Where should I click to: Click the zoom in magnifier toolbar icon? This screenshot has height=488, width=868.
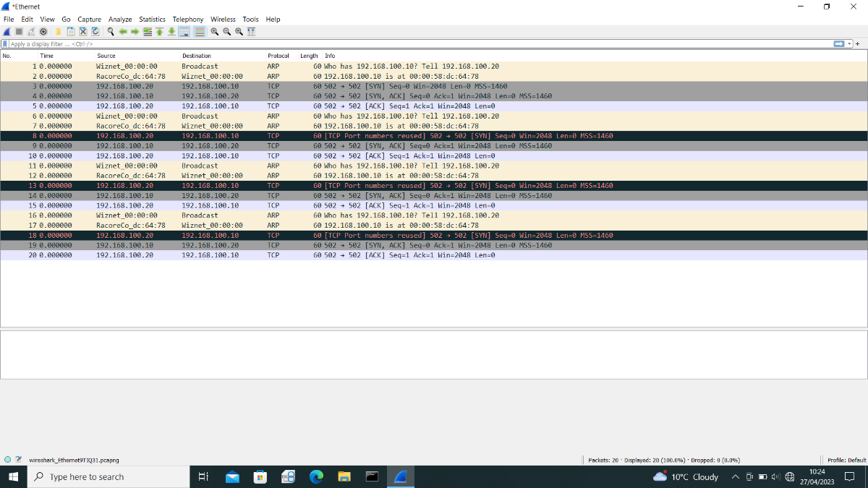(215, 32)
